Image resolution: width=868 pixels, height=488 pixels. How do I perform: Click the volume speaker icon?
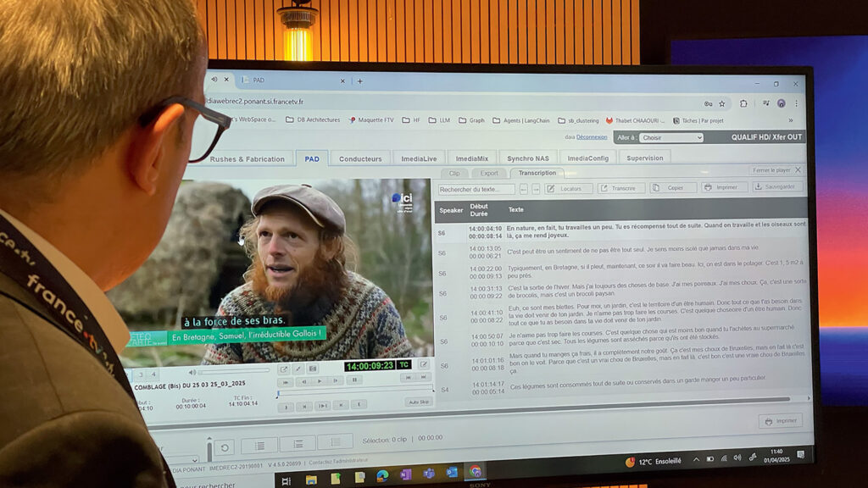click(192, 371)
